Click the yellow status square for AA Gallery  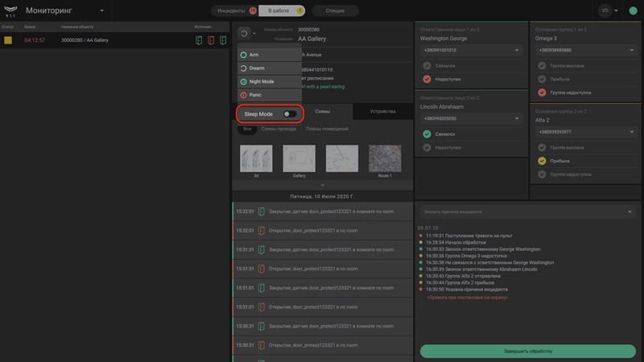coord(8,40)
